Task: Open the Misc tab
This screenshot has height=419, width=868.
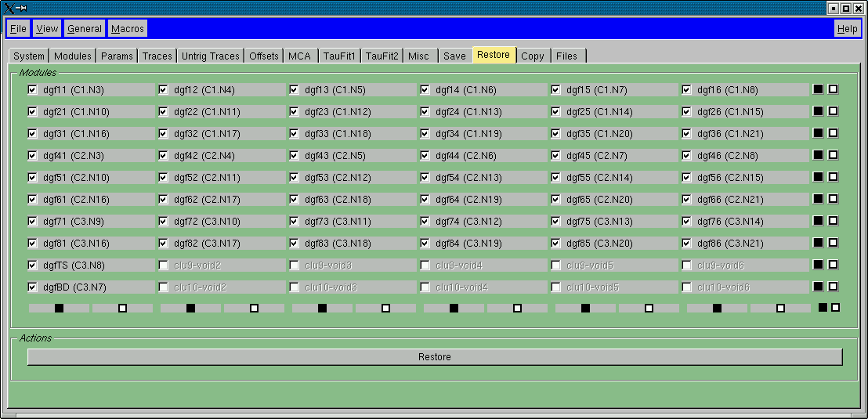Action: tap(421, 56)
